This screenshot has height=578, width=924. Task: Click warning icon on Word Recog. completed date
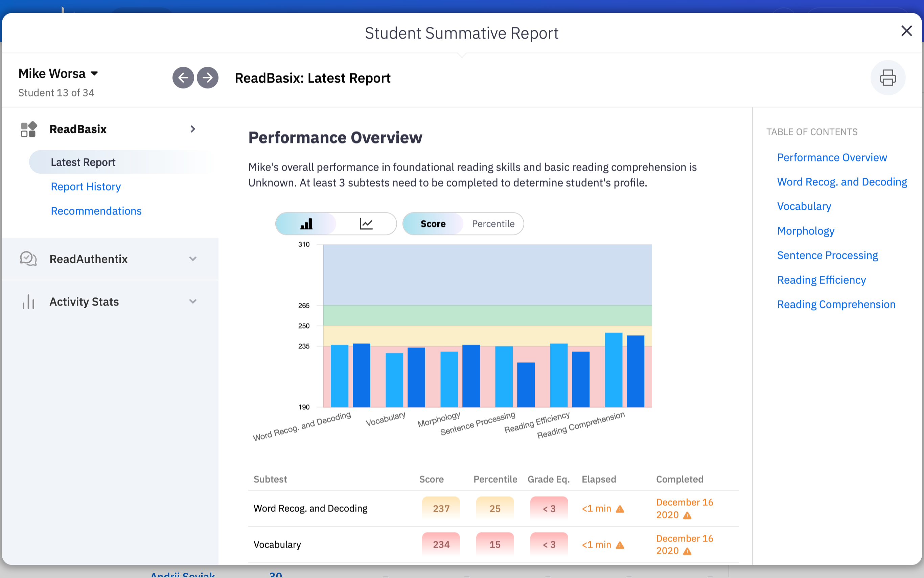[x=687, y=515]
